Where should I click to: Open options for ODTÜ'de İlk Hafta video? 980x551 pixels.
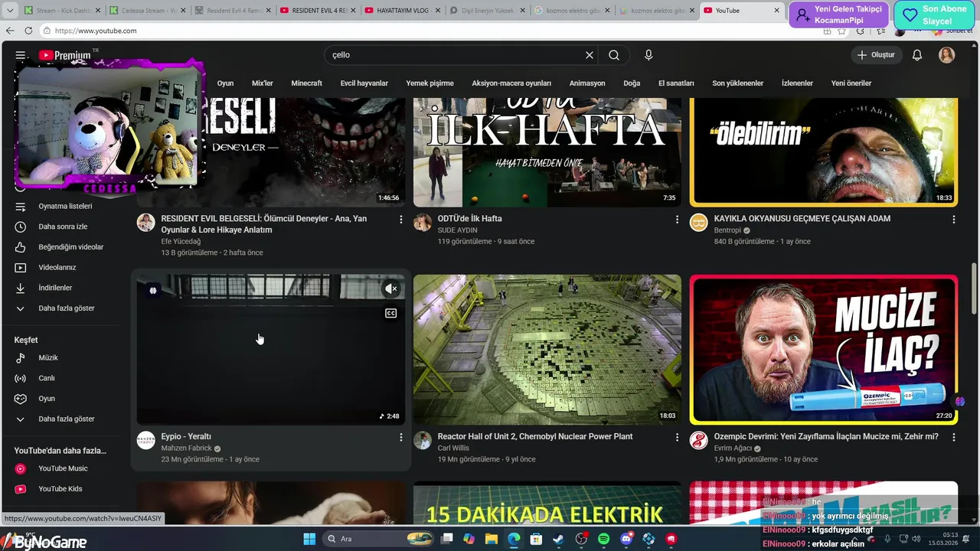click(677, 220)
